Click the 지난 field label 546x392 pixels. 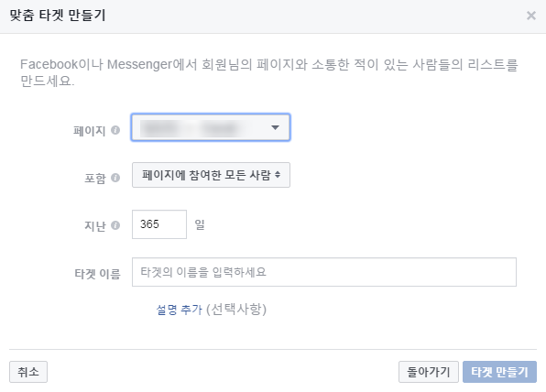coord(95,226)
